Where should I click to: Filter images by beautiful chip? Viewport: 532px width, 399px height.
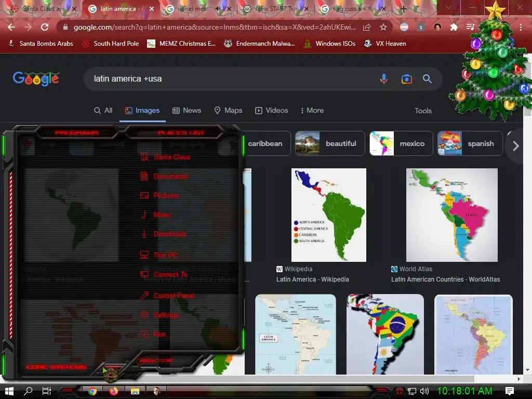330,143
